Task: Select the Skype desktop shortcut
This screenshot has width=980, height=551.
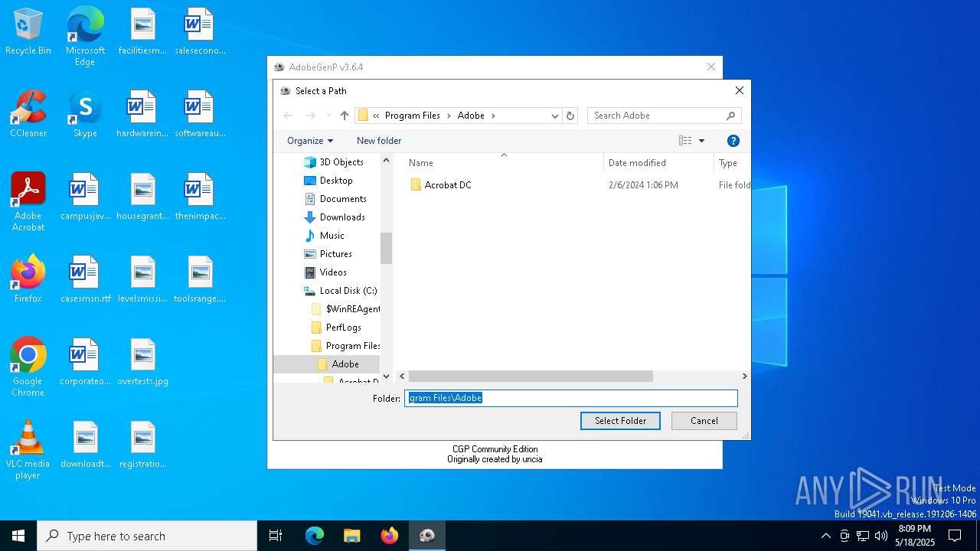Action: click(x=85, y=114)
